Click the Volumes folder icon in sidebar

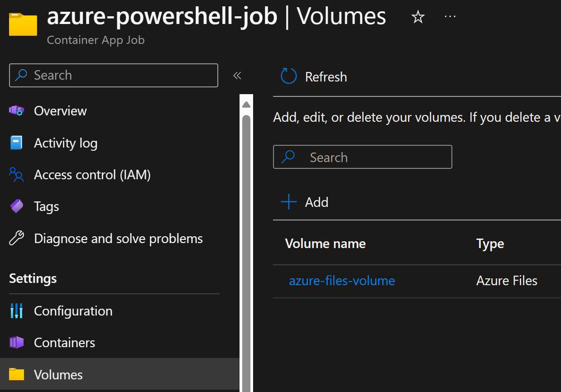[17, 375]
